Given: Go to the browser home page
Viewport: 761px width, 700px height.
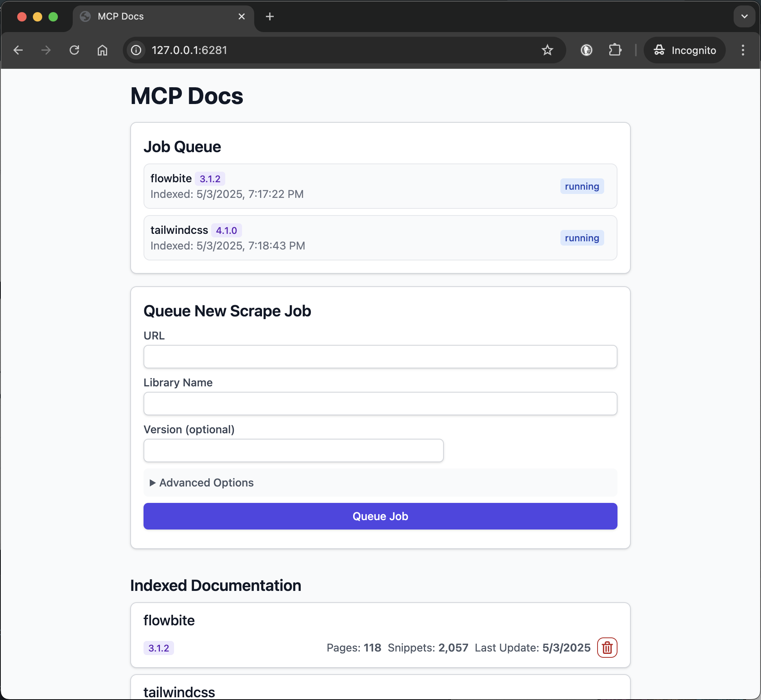Looking at the screenshot, I should (102, 50).
